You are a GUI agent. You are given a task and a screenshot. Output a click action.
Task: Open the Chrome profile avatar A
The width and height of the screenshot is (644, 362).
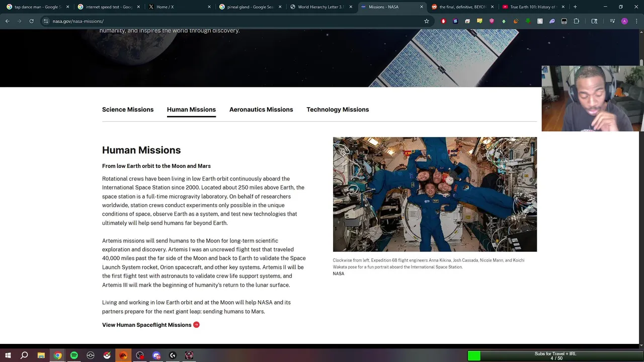click(x=624, y=21)
